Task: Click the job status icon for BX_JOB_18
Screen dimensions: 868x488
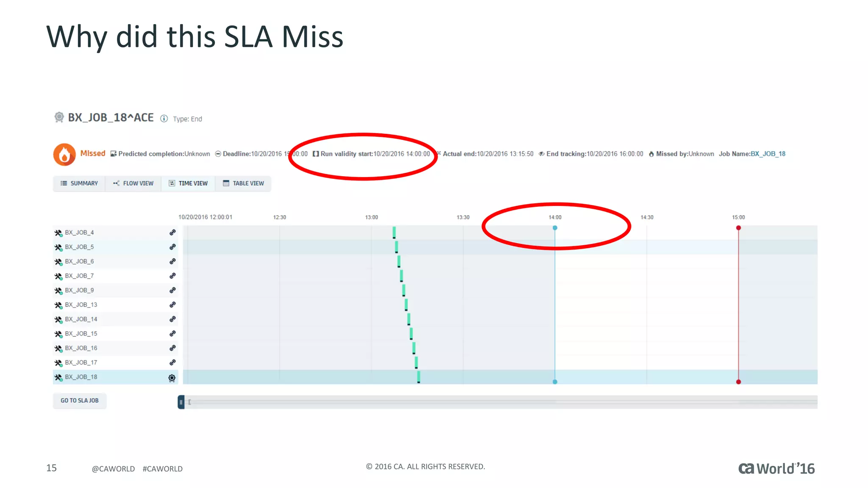Action: (58, 377)
